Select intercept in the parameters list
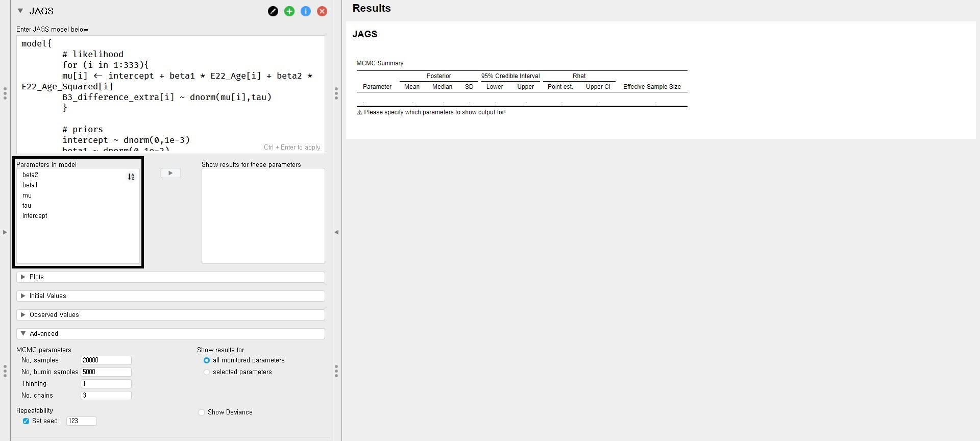 (x=35, y=216)
